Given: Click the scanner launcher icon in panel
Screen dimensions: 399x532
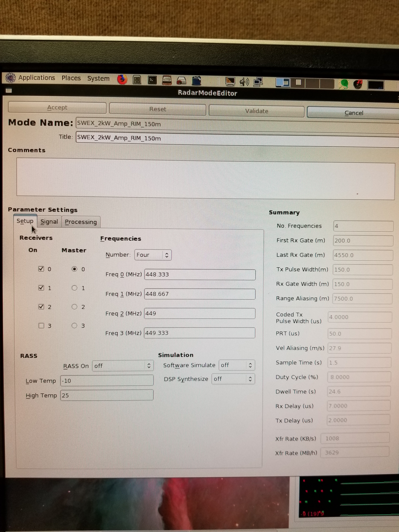Looking at the screenshot, I should tap(167, 80).
